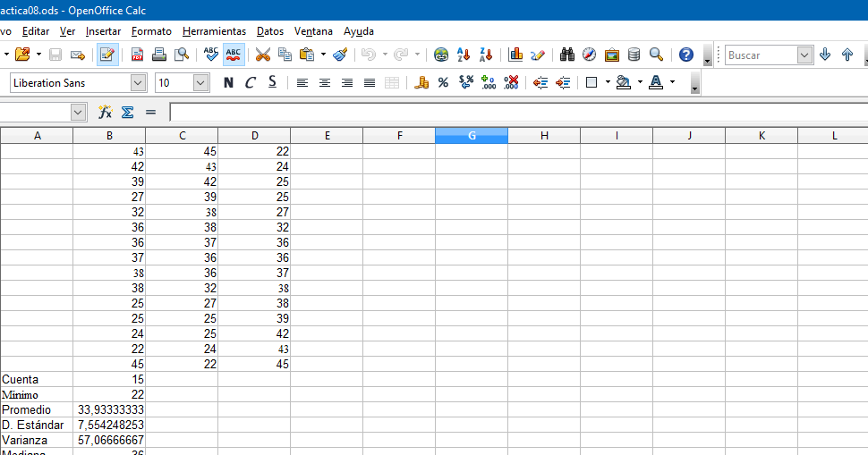Image resolution: width=868 pixels, height=455 pixels.
Task: Open the Ayuda menu
Action: pos(359,31)
